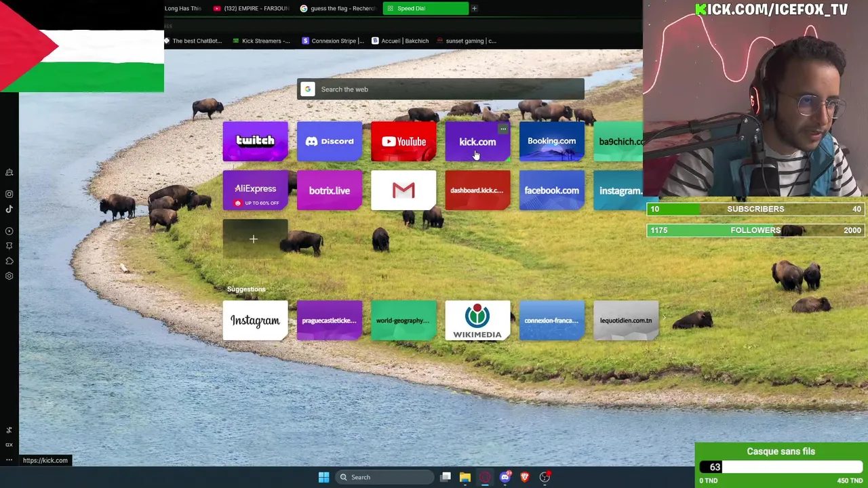This screenshot has height=488, width=868.
Task: Open the Instagram suggestion tile
Action: [255, 321]
